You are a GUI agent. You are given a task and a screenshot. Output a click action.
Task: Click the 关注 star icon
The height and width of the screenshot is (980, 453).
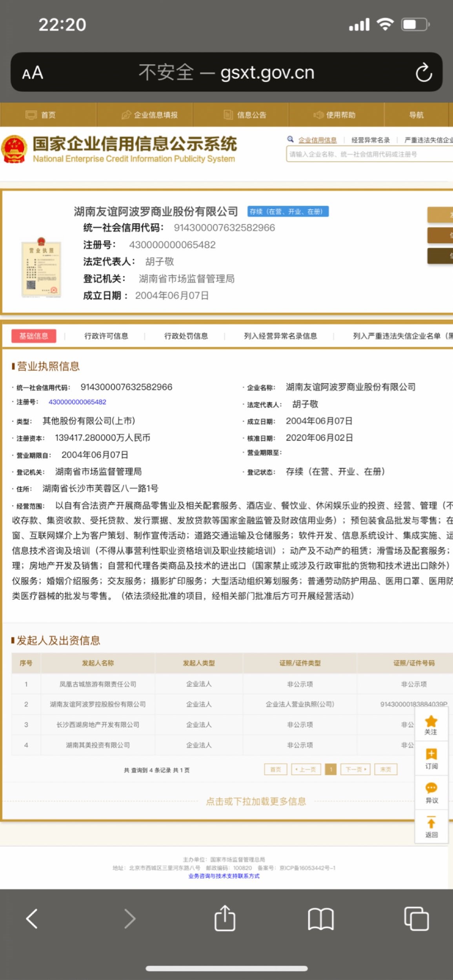tap(431, 725)
